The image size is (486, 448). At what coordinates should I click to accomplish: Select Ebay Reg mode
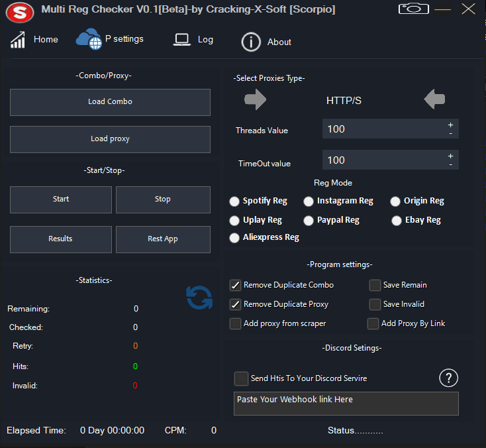(397, 221)
